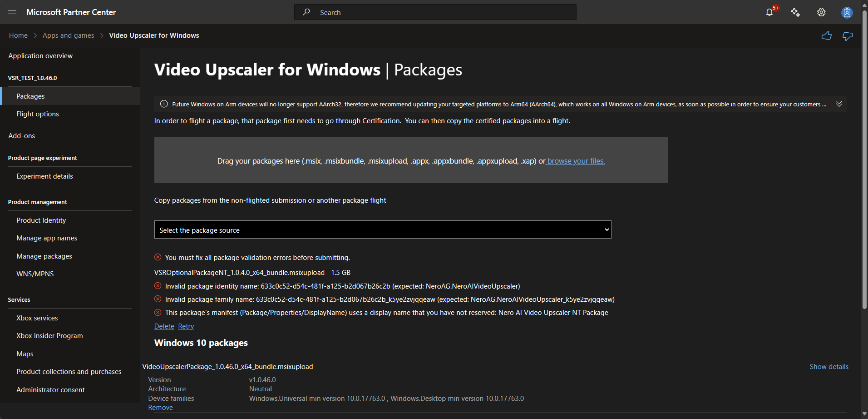
Task: Click the Product management sidebar heading
Action: [x=37, y=202]
